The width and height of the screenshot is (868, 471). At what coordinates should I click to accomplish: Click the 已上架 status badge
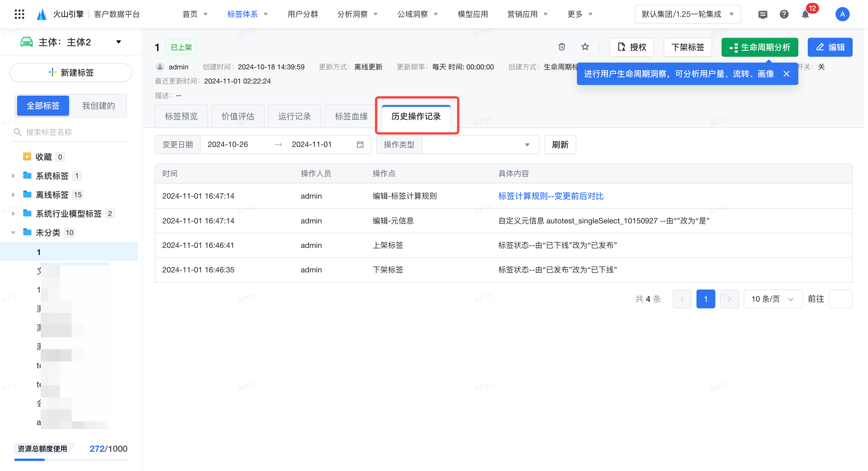click(x=181, y=47)
